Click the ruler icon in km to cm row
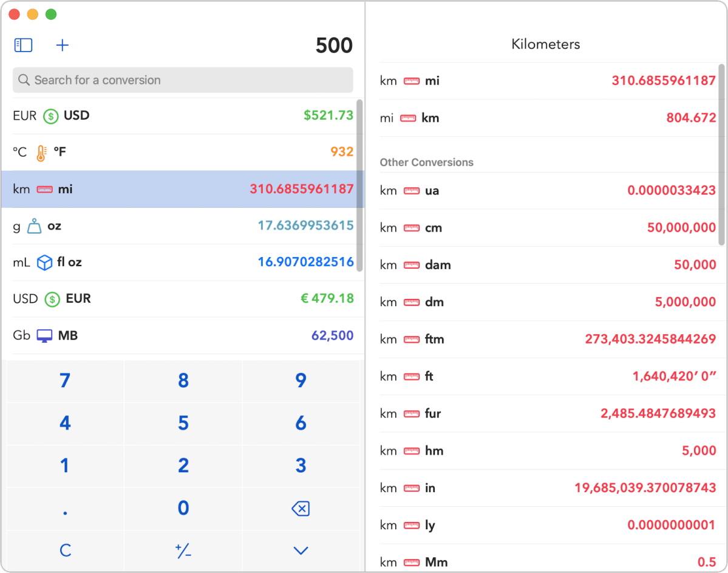This screenshot has width=728, height=573. pos(411,228)
